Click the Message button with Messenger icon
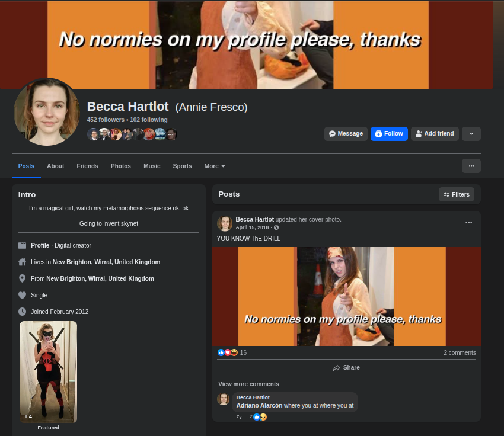The width and height of the screenshot is (504, 436). [x=346, y=134]
